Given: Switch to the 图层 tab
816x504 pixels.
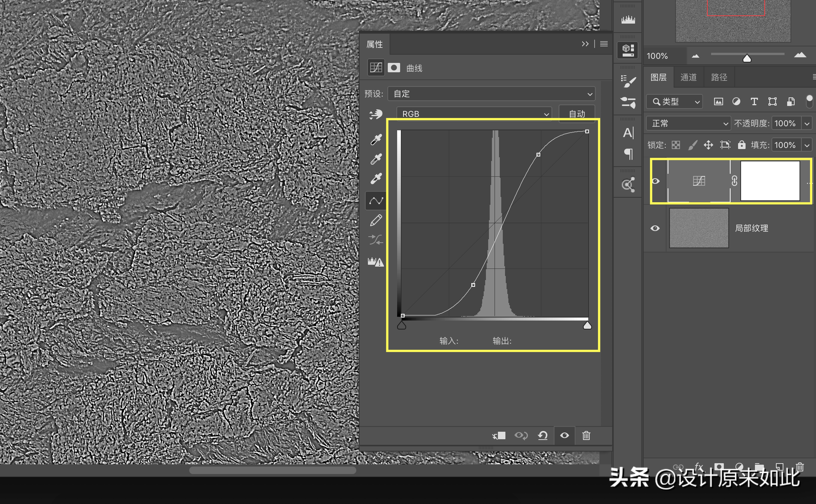Looking at the screenshot, I should click(x=659, y=77).
